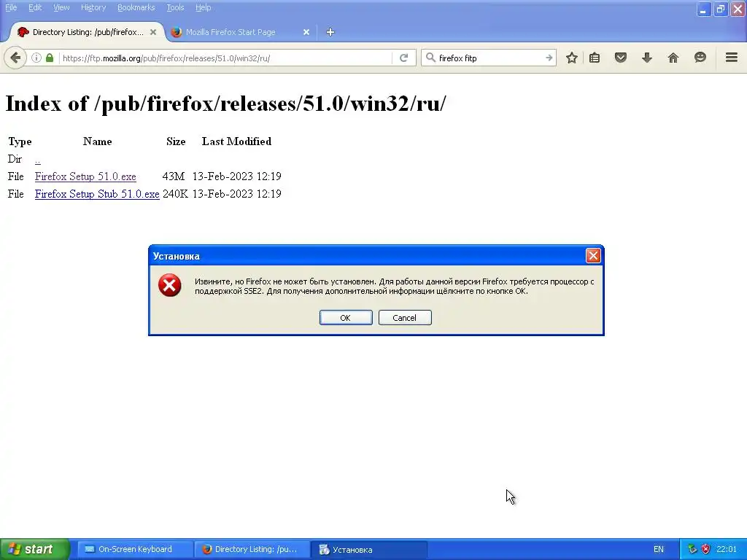Screen dimensions: 747x560
Task: Click the green padlock security icon
Action: coord(50,58)
